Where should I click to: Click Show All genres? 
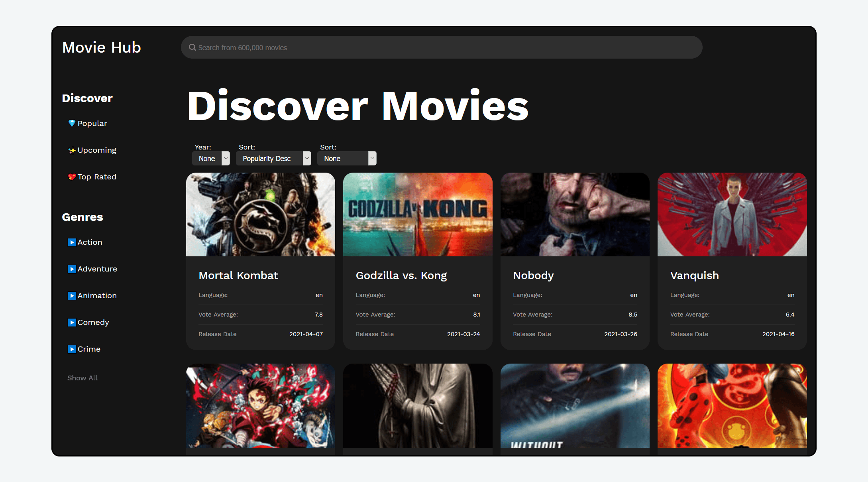[x=82, y=378]
